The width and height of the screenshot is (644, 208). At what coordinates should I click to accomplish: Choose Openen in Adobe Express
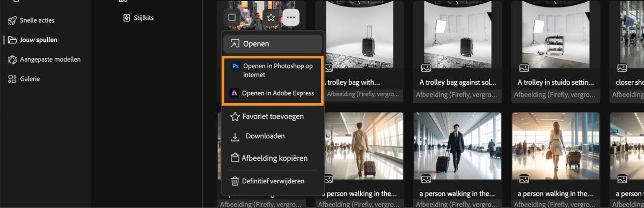273,93
